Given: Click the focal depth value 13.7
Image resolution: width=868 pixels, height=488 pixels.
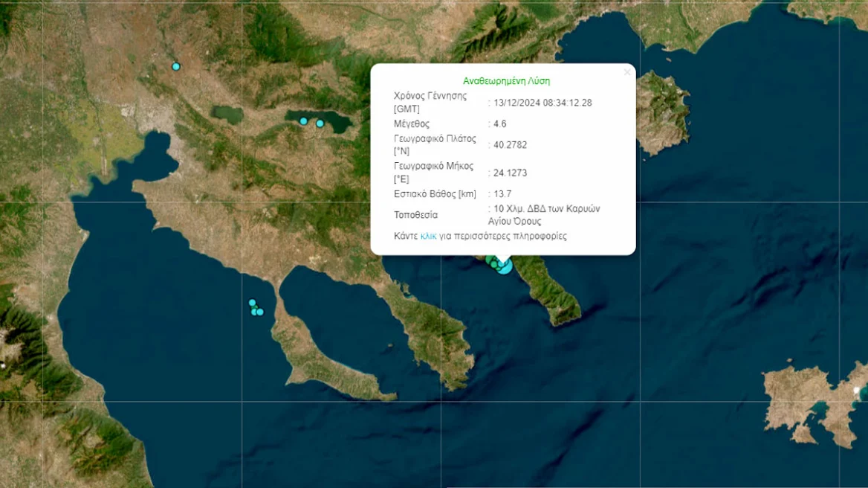Looking at the screenshot, I should 502,194.
